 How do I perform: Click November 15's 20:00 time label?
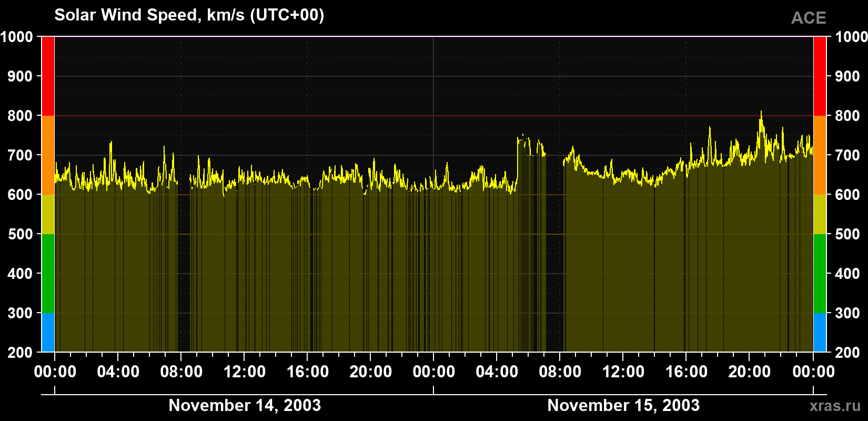(x=750, y=372)
